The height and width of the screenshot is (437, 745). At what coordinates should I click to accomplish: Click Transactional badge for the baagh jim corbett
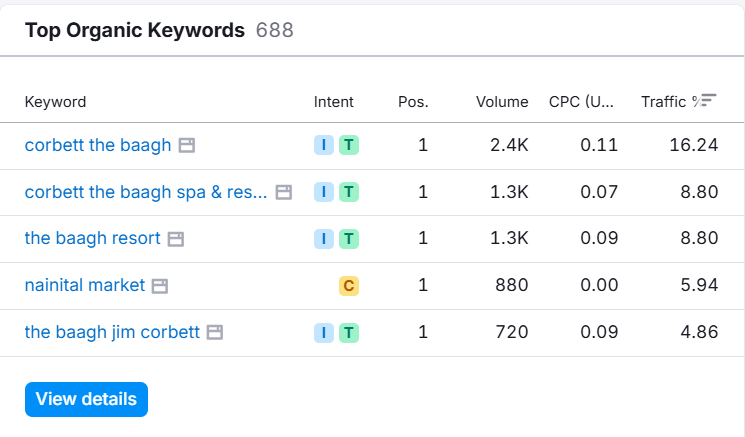tap(348, 332)
